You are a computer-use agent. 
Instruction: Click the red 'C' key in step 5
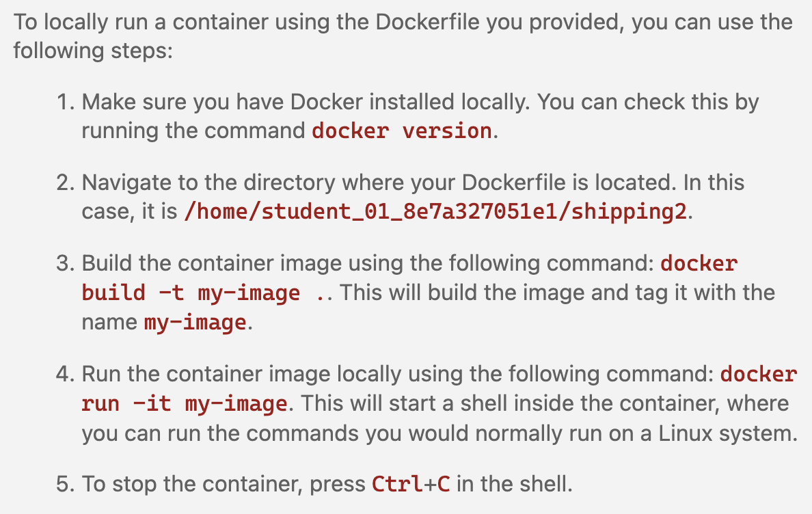tap(444, 485)
